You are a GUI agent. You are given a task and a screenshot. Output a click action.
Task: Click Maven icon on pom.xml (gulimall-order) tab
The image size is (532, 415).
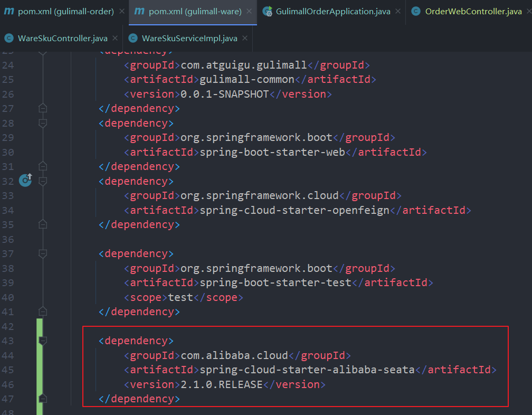pyautogui.click(x=9, y=11)
